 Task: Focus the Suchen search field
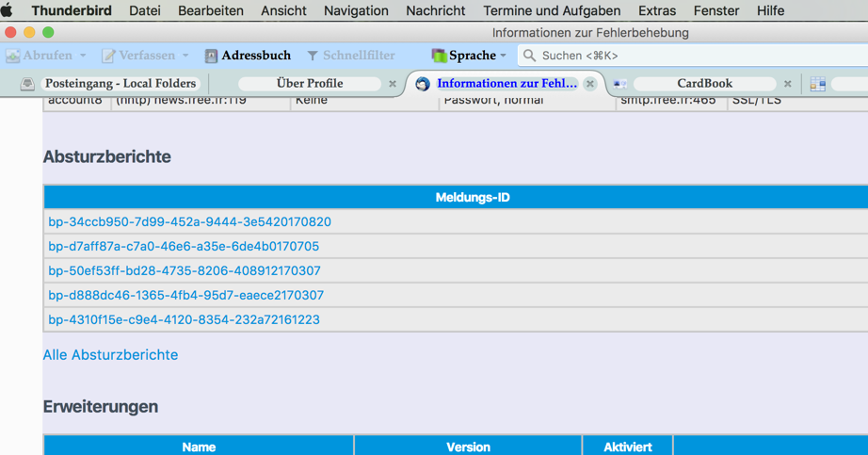(693, 56)
